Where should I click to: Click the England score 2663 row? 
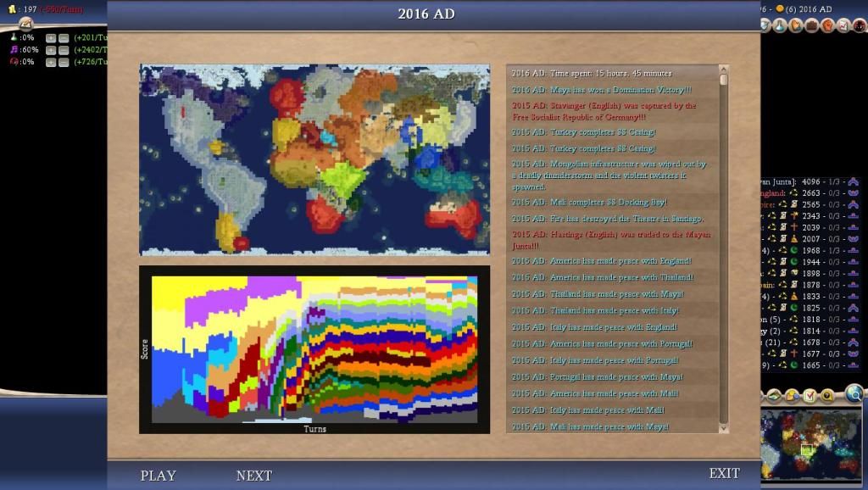pos(810,193)
